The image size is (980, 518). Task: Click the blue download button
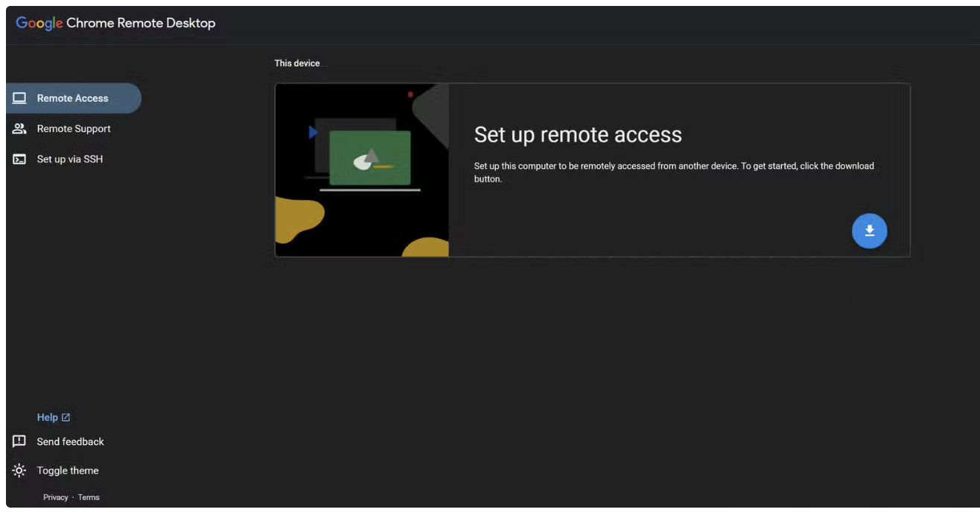(x=869, y=231)
